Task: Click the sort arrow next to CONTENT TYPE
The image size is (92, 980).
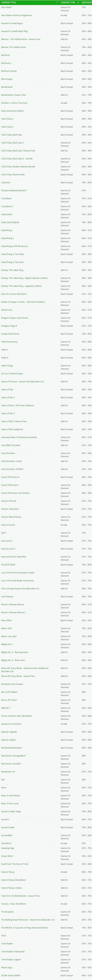Action: tap(78, 2)
